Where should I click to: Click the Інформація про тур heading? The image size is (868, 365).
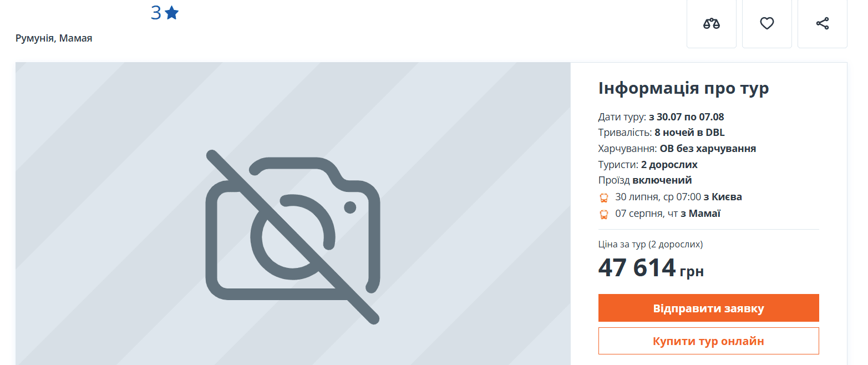[683, 88]
